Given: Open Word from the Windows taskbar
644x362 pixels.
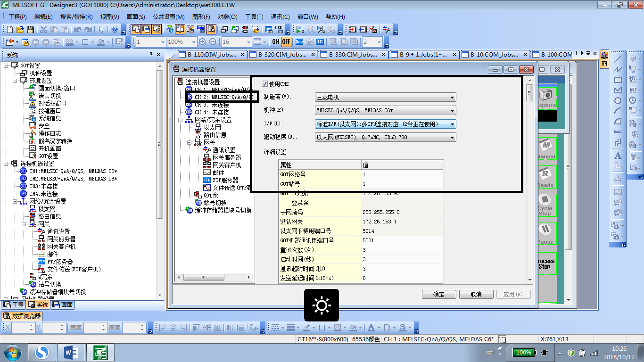Looking at the screenshot, I should click(71, 352).
